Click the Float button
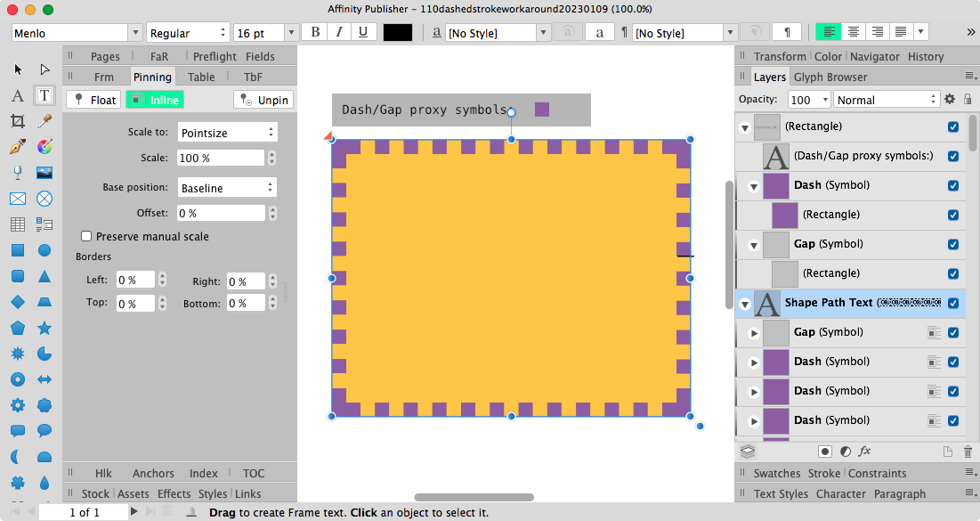This screenshot has height=521, width=980. (x=93, y=99)
